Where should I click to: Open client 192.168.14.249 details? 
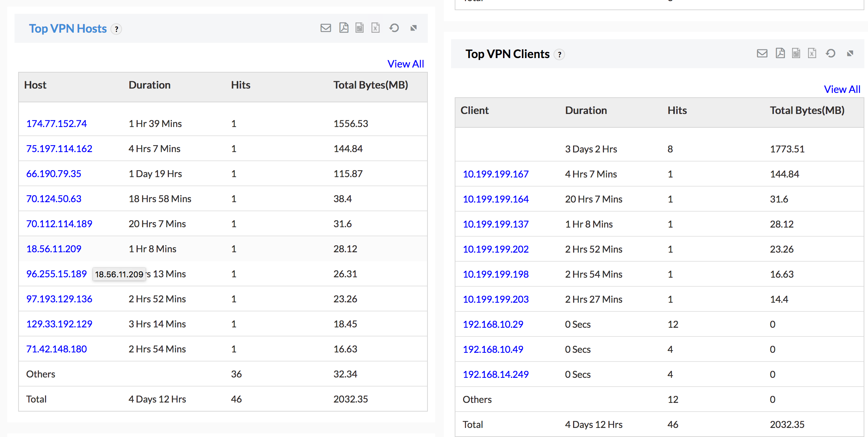point(495,375)
